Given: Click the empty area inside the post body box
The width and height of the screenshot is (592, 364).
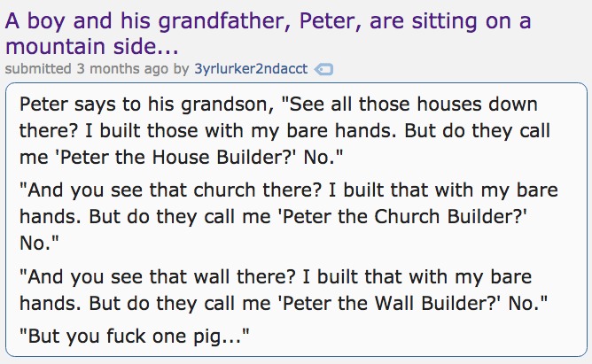Looking at the screenshot, I should (x=416, y=336).
